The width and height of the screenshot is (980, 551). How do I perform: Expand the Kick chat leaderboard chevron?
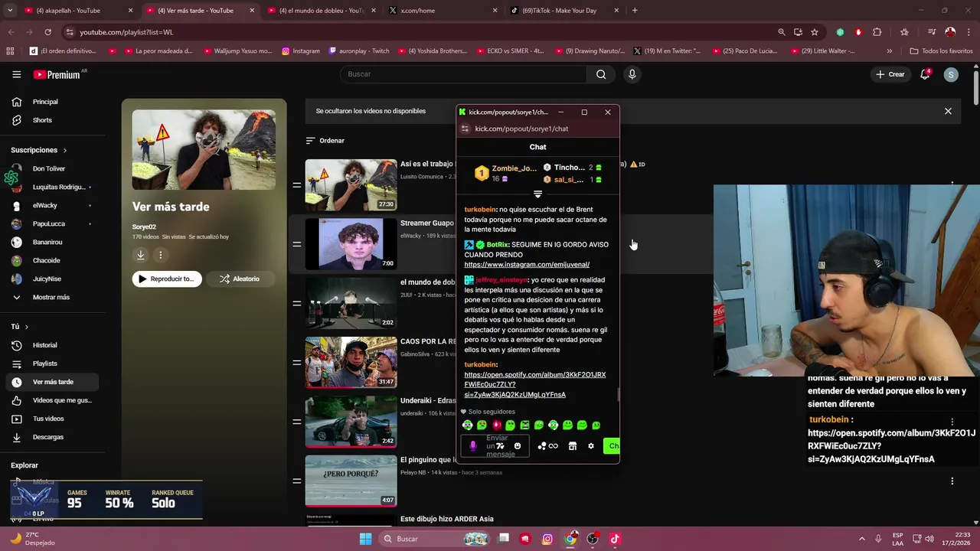[537, 194]
